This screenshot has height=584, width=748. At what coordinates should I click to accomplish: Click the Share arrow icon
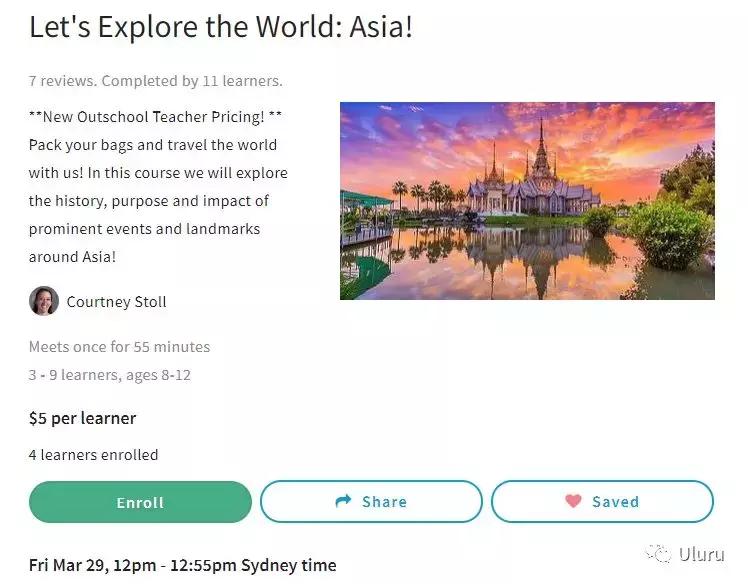click(x=344, y=501)
